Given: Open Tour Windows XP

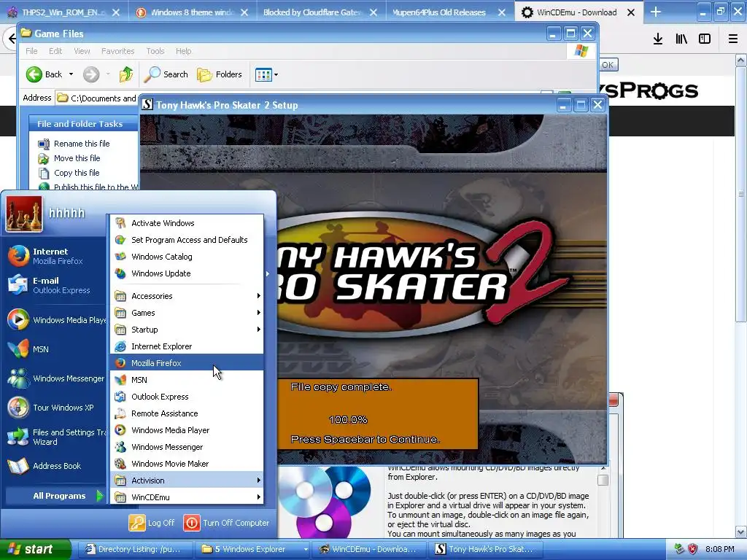Looking at the screenshot, I should pyautogui.click(x=55, y=408).
